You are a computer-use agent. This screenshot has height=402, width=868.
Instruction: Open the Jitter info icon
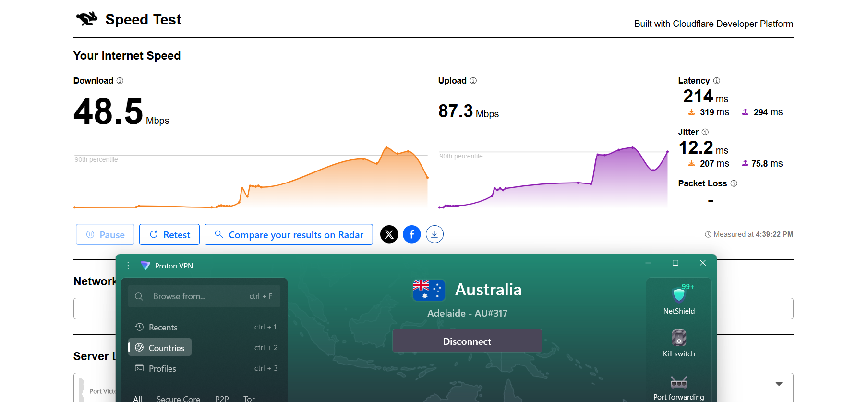point(705,132)
